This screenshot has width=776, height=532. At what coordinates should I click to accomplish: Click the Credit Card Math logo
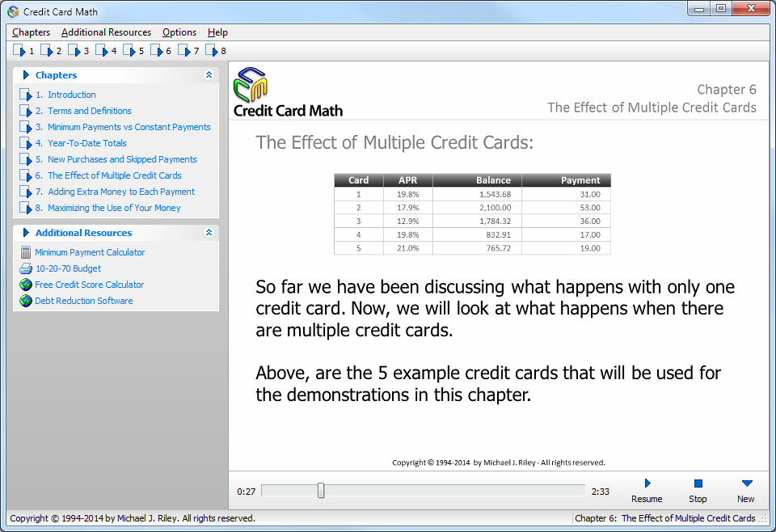coord(288,92)
